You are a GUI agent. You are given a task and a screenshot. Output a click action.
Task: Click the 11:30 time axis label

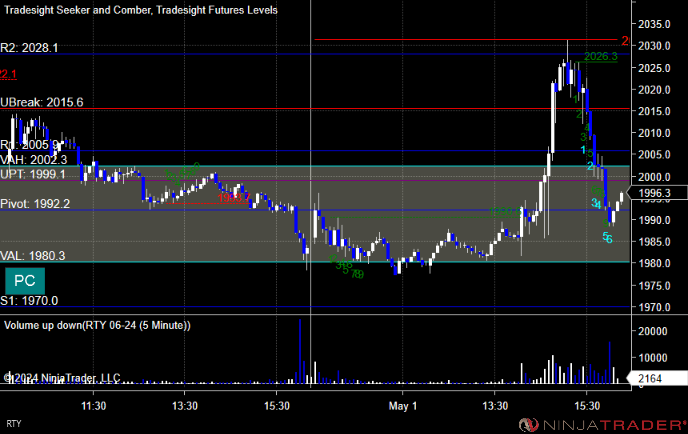coord(93,406)
